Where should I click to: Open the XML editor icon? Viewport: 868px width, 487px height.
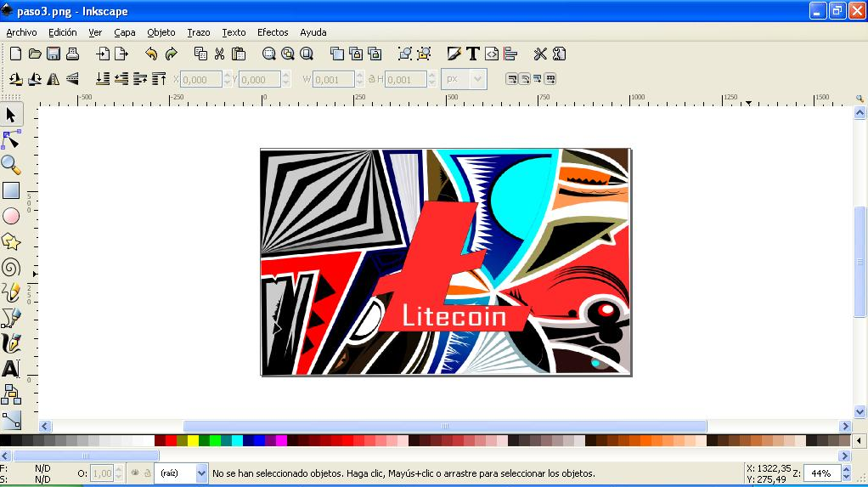click(x=492, y=54)
